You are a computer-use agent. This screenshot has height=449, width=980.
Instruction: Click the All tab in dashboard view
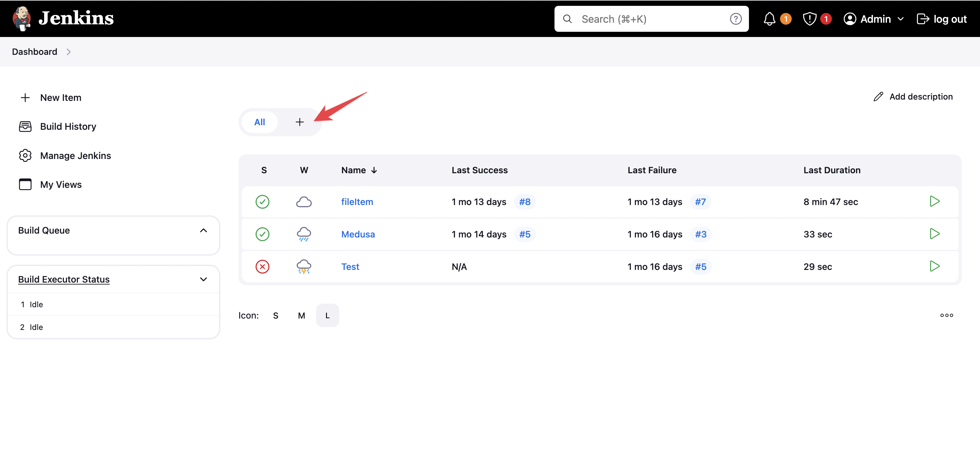[x=259, y=121]
